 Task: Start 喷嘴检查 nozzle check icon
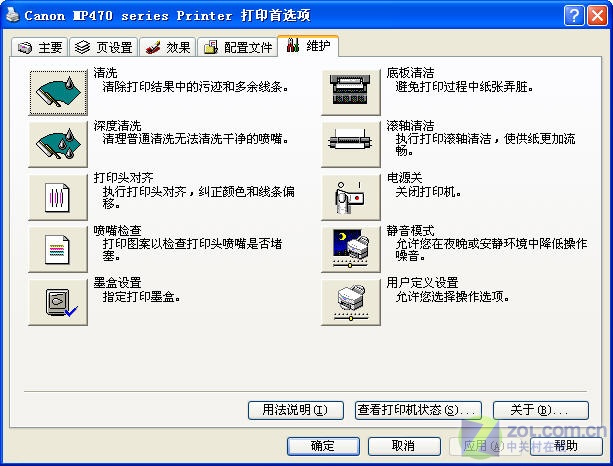[x=58, y=249]
